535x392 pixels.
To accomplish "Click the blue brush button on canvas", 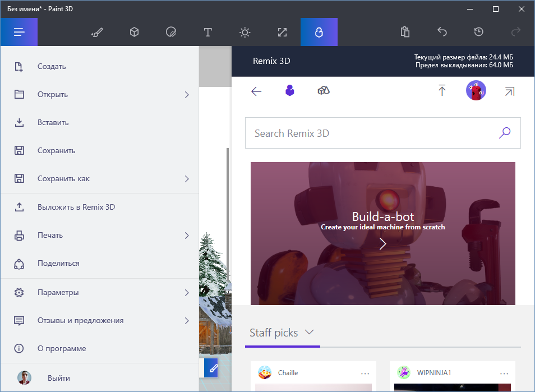I will coord(211,368).
